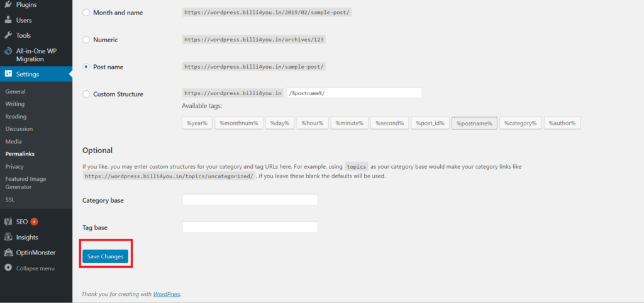Image resolution: width=644 pixels, height=303 pixels.
Task: Select the Month and name radio button
Action: coord(86,13)
